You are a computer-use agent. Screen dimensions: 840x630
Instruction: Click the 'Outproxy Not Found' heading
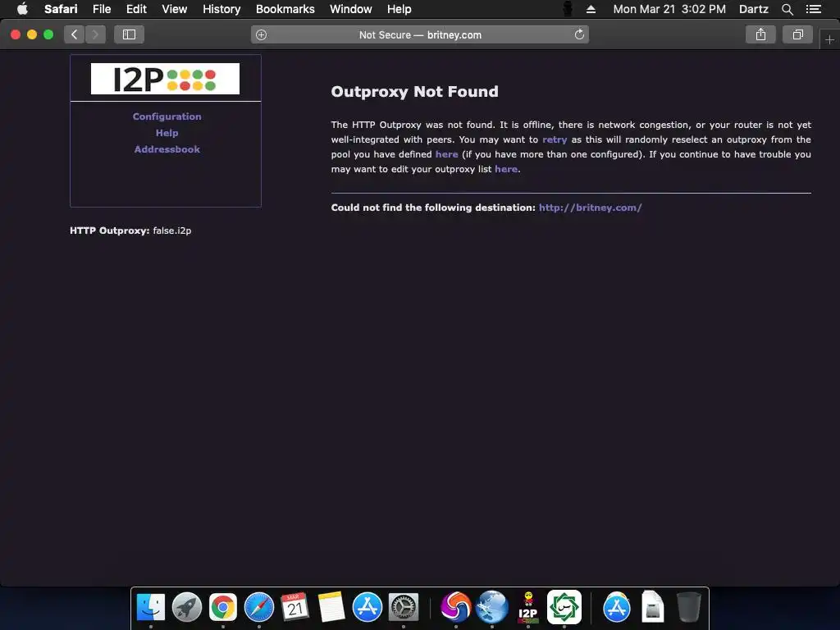tap(414, 92)
